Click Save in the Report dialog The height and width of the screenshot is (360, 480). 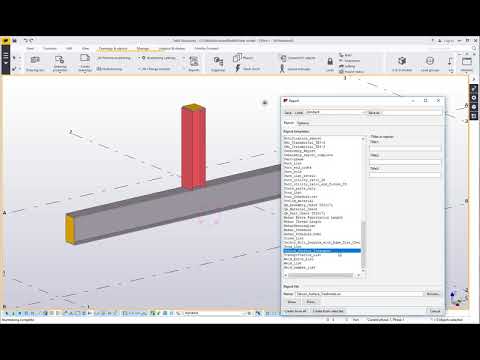click(288, 113)
